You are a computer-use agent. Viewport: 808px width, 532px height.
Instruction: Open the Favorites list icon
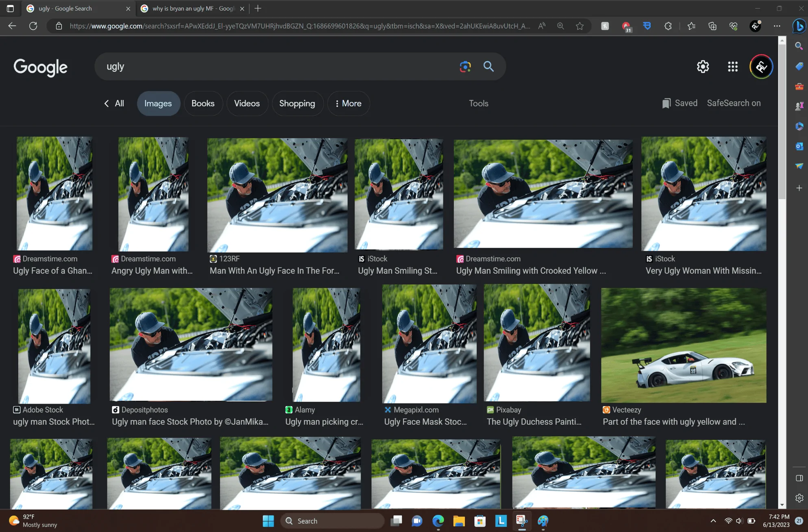691,26
